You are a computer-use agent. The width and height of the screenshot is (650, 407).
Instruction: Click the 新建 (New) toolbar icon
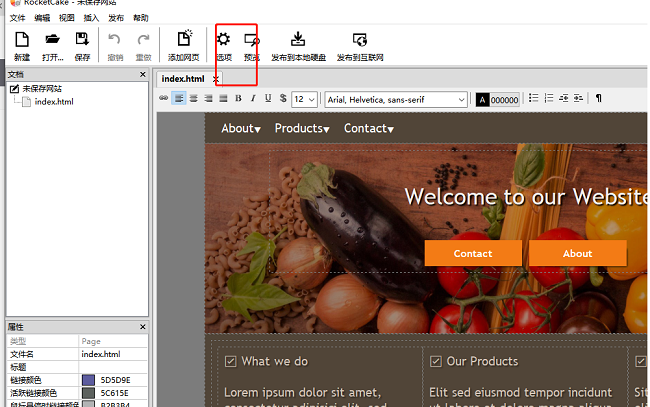22,45
